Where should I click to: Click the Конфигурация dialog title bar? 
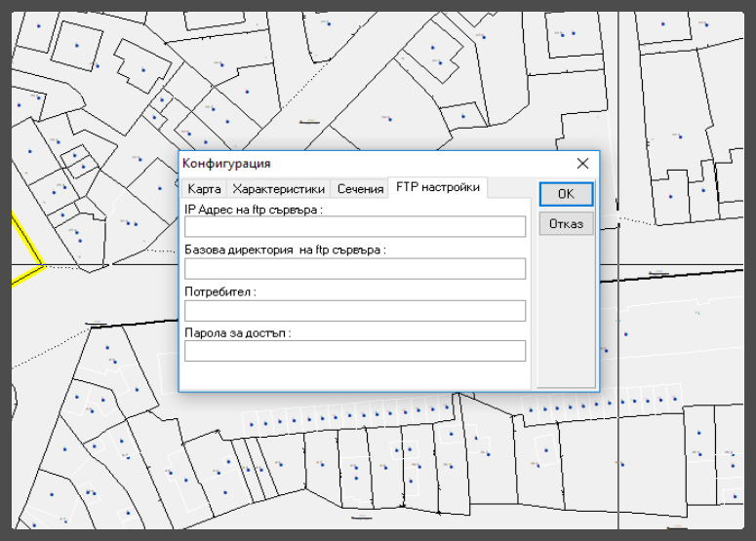pos(371,164)
